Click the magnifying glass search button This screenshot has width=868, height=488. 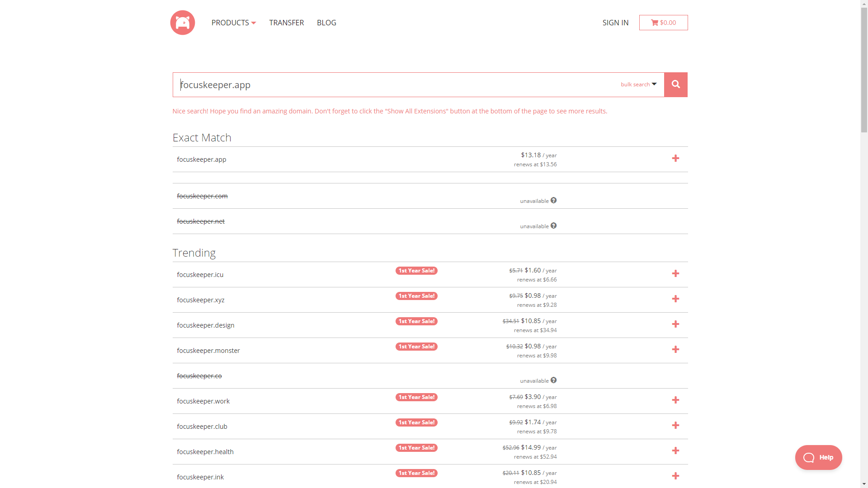pyautogui.click(x=675, y=84)
